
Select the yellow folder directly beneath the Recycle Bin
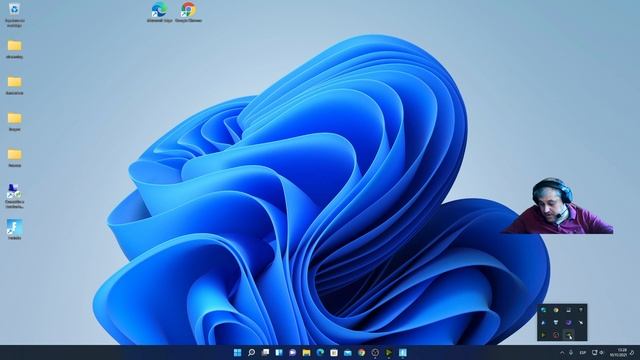tap(15, 49)
